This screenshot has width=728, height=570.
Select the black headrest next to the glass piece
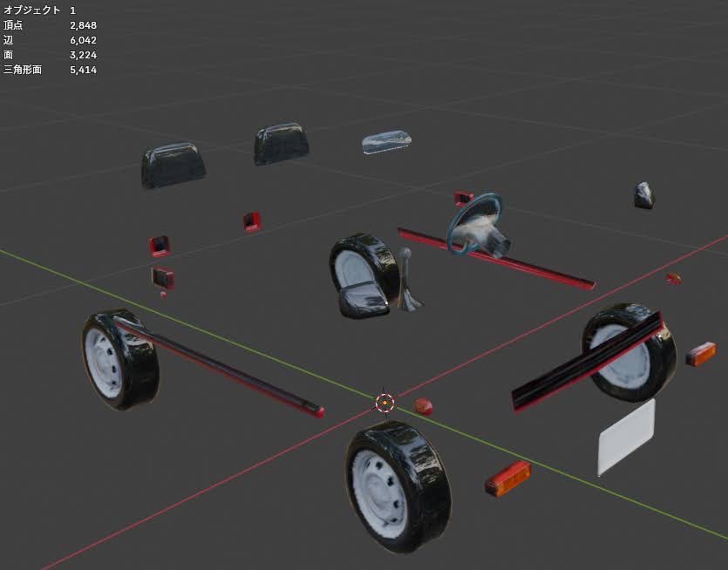tap(282, 144)
